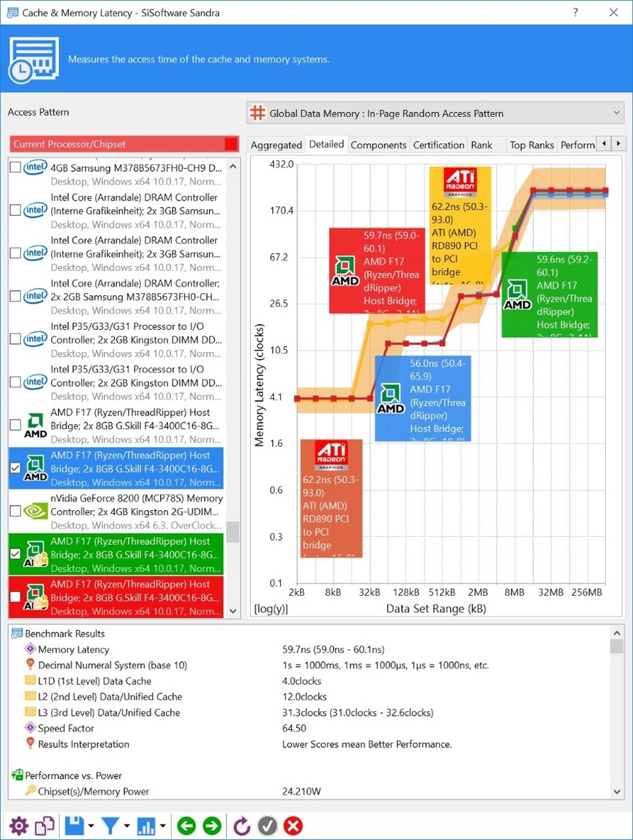Click the red swatch in Current Processor/Chipset bar

click(231, 144)
